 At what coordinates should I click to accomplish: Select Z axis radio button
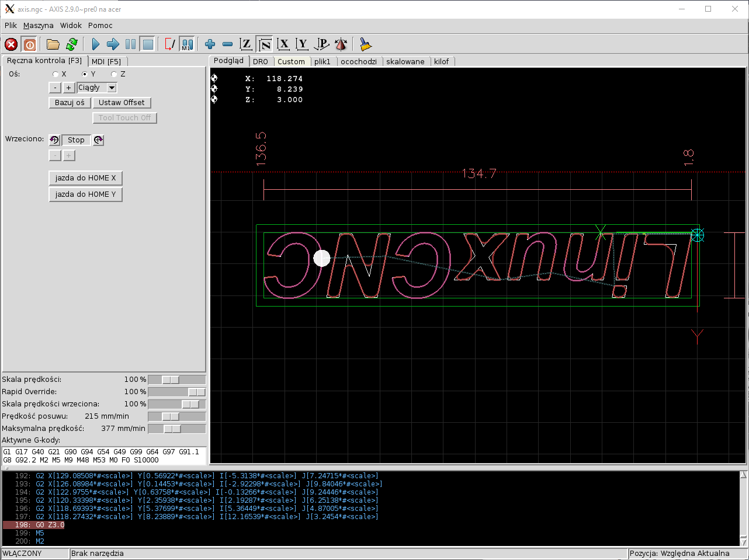[114, 74]
